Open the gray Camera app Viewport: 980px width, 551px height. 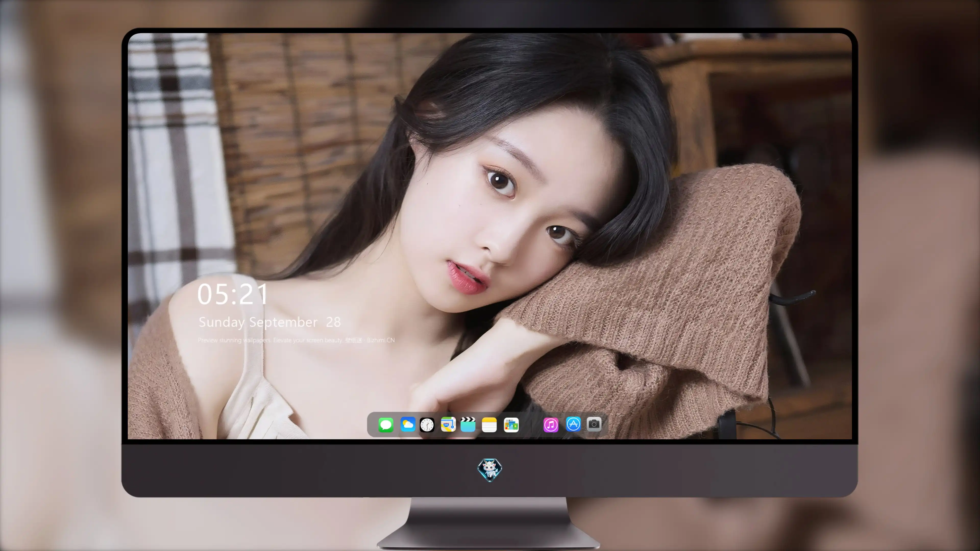[x=594, y=424]
